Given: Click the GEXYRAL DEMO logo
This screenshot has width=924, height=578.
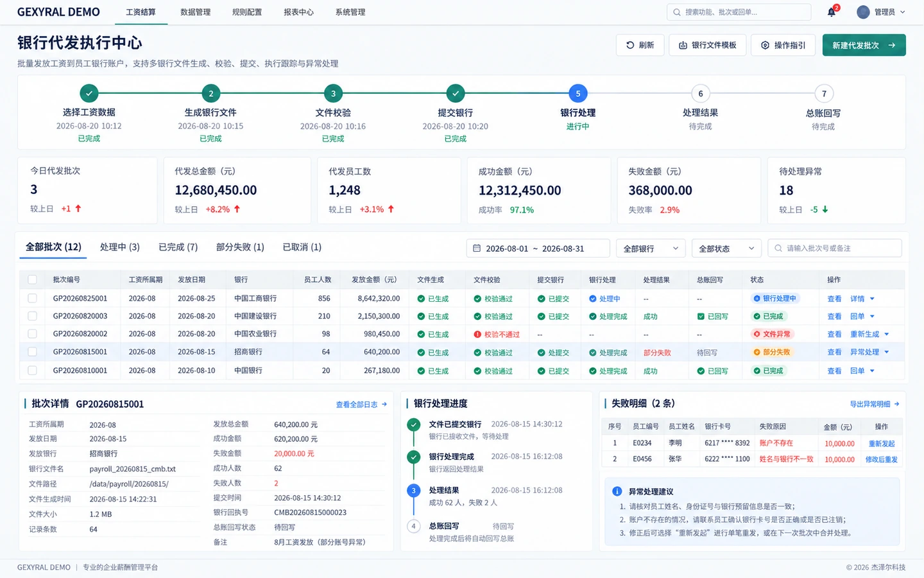Looking at the screenshot, I should (x=58, y=12).
